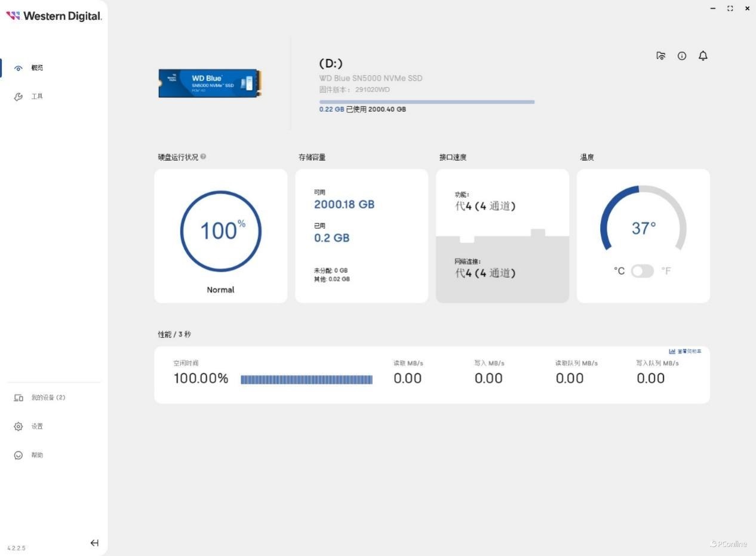
Task: Click the D: drive usage progress bar
Action: 427,102
